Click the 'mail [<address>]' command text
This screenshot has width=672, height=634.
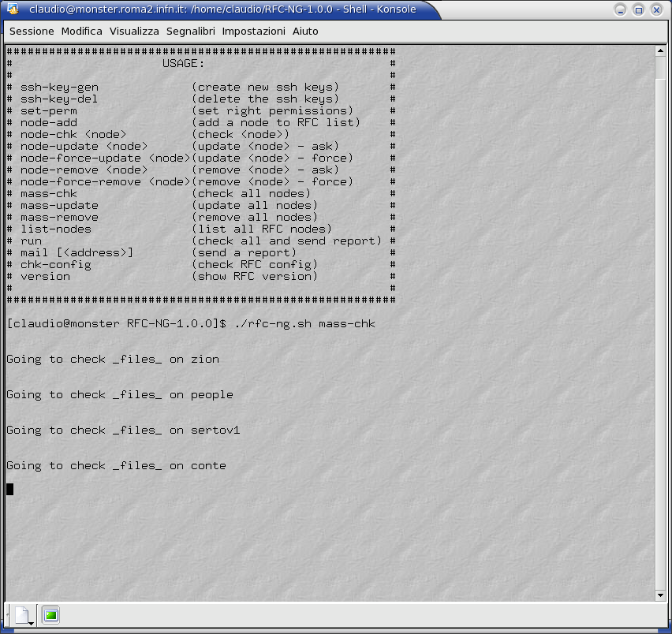pos(77,253)
